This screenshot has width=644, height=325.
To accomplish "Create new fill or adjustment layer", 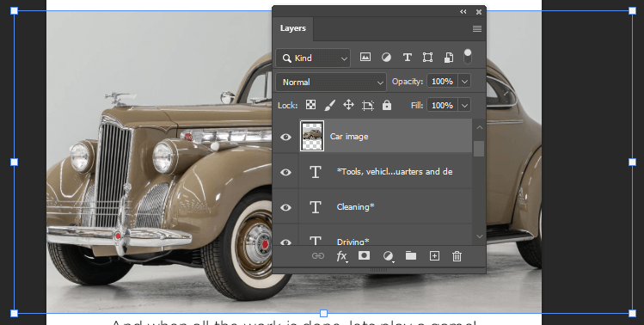I will 388,256.
